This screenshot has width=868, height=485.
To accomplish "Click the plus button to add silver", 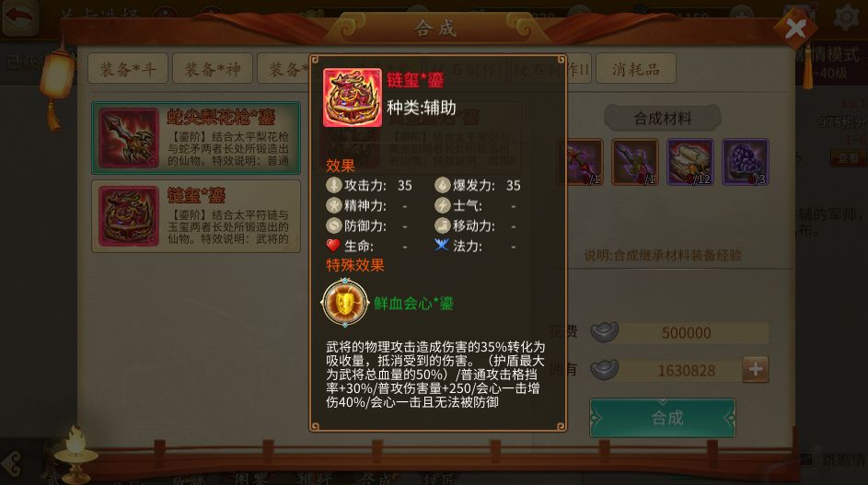I will 755,369.
